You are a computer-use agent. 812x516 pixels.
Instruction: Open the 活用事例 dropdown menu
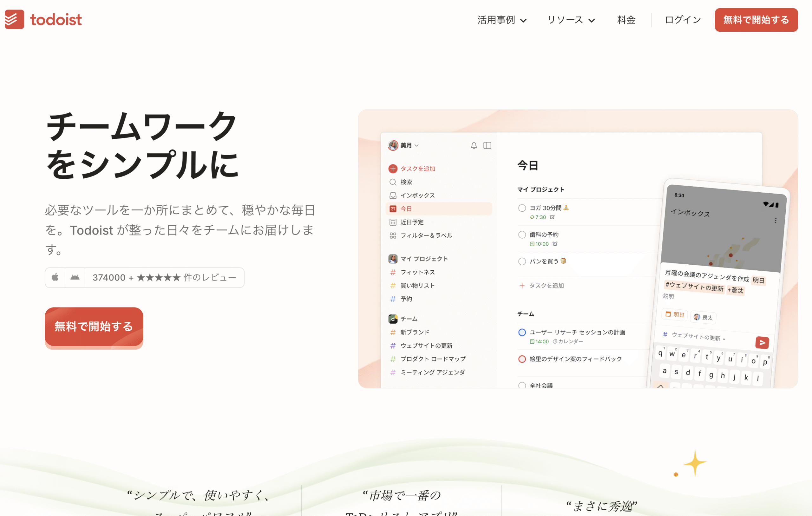[x=502, y=20]
